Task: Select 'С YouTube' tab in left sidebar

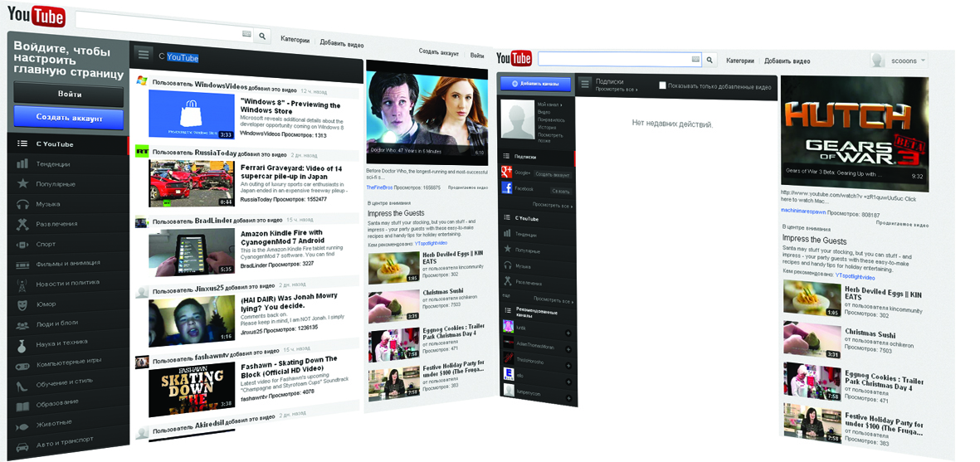Action: pyautogui.click(x=67, y=143)
